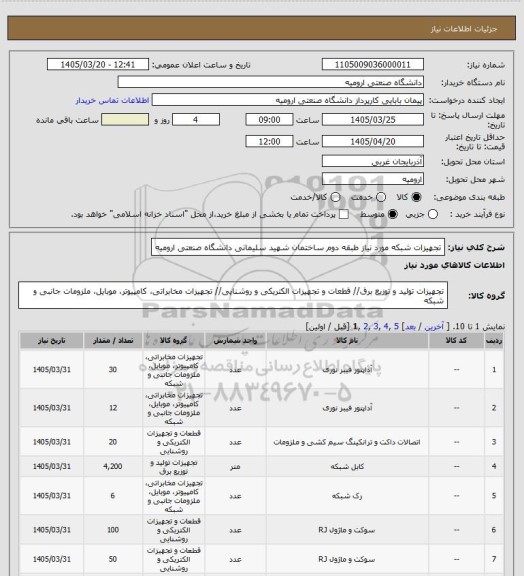Click the متر unit cell

pos(235,467)
